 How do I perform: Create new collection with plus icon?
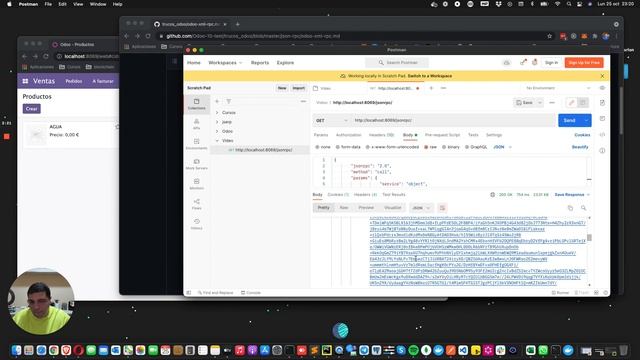pos(217,101)
